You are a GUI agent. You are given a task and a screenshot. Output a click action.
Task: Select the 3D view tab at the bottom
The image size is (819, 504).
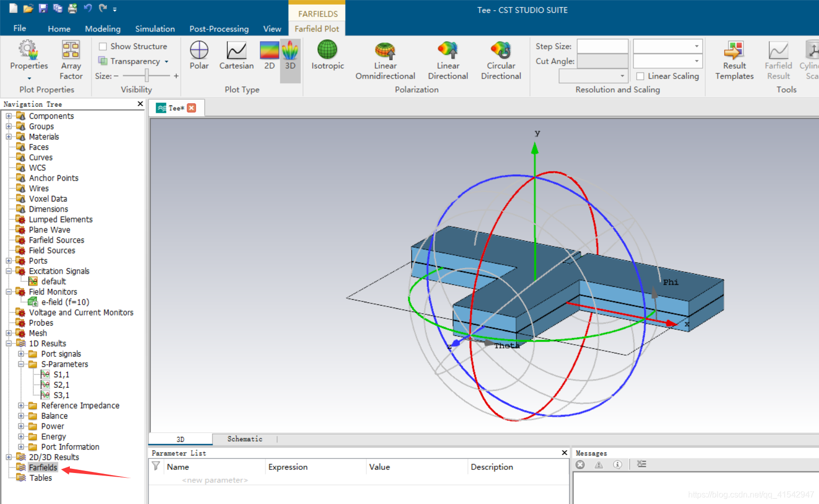(180, 439)
